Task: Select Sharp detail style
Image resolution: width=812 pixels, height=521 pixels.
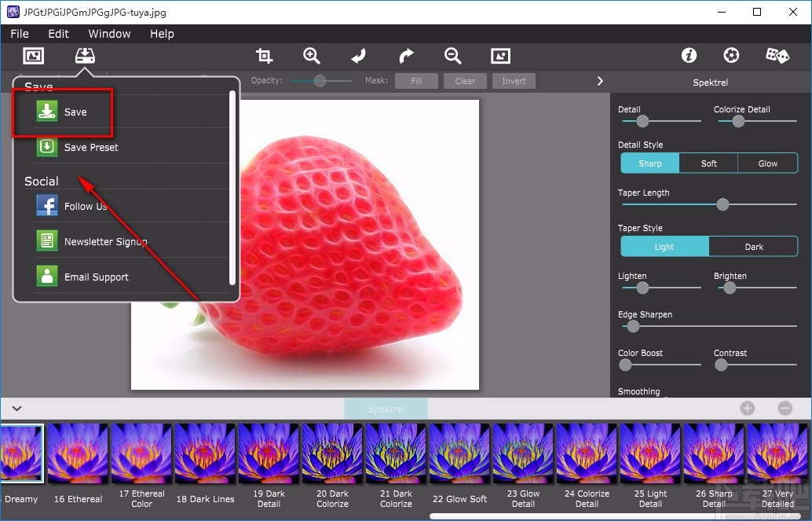Action: point(650,163)
